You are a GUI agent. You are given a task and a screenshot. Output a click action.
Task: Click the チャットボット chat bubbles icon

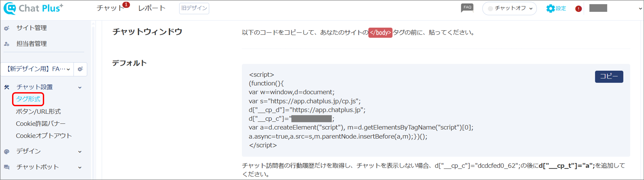[x=7, y=167]
